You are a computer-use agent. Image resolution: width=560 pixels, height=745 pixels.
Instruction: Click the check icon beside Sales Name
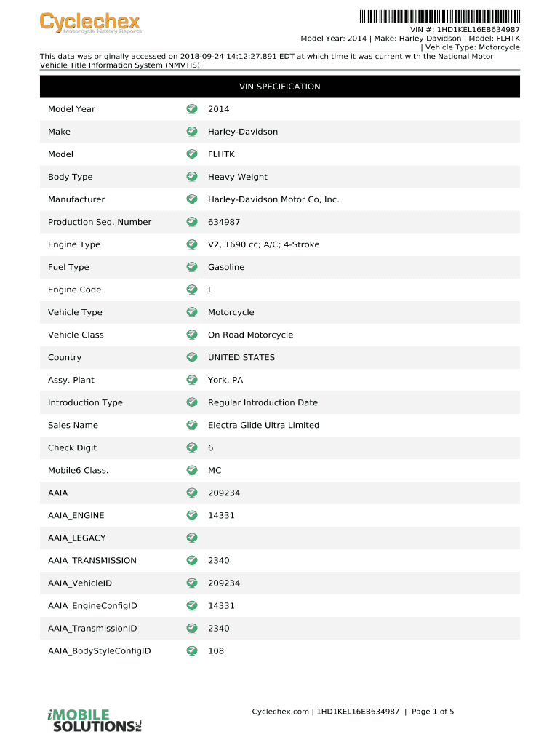pos(191,425)
